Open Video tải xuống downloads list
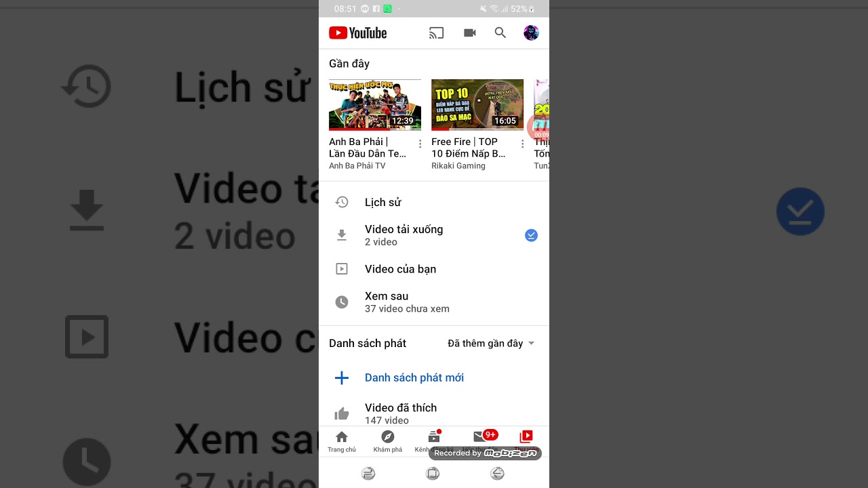Image resolution: width=868 pixels, height=488 pixels. [x=434, y=235]
